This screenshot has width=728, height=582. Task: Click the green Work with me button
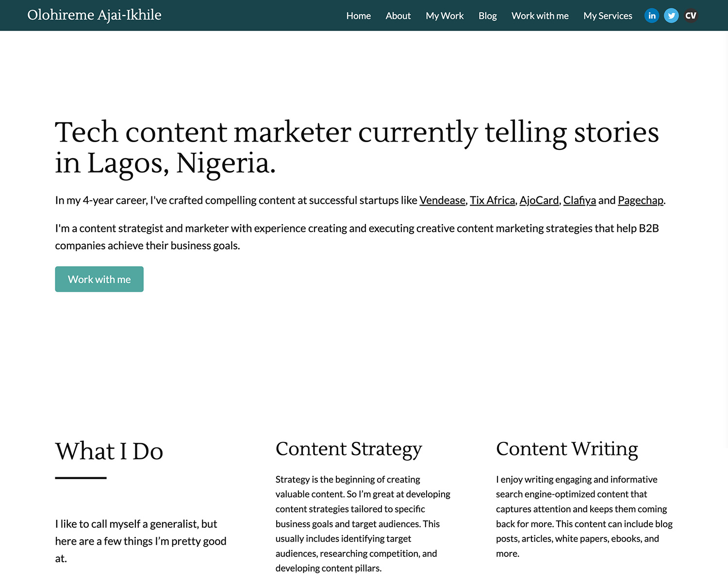click(x=99, y=279)
